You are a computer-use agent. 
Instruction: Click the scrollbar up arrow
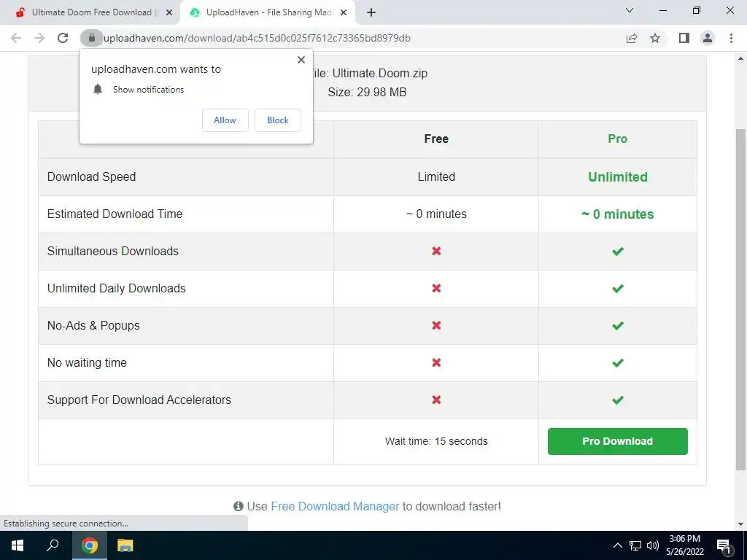740,58
